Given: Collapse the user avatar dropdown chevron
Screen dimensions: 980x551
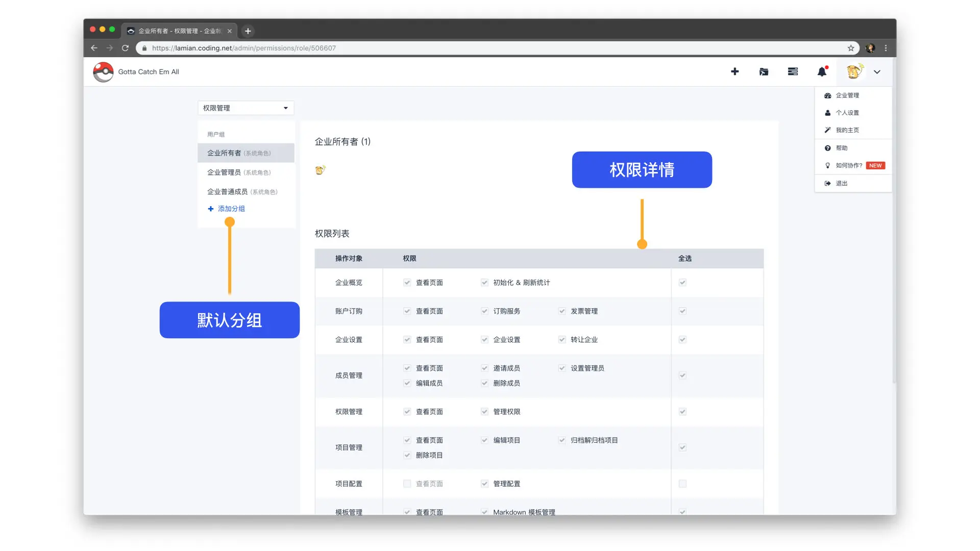Looking at the screenshot, I should pos(877,72).
